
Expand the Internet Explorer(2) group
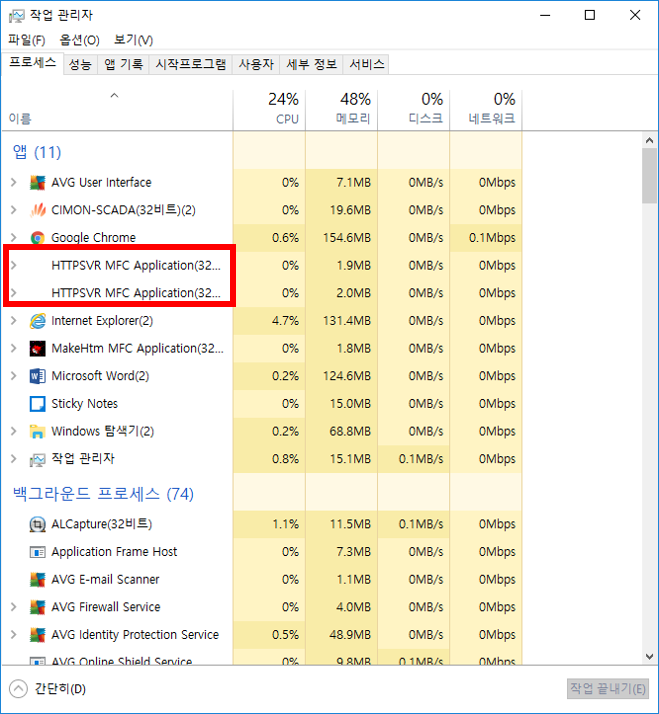(14, 321)
